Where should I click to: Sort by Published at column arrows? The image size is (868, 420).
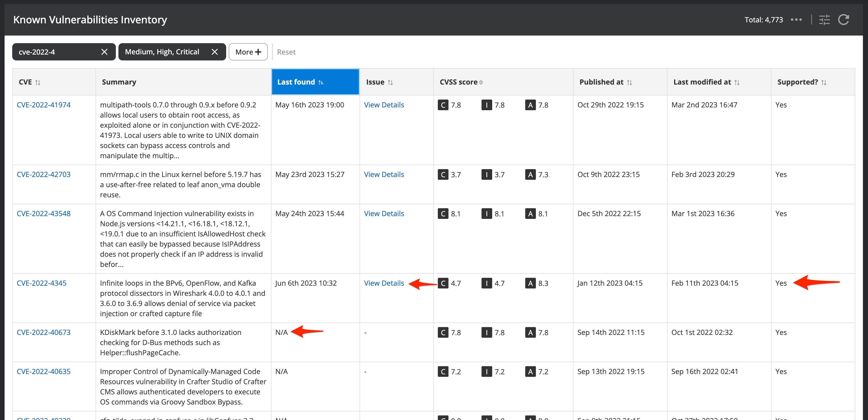(629, 83)
